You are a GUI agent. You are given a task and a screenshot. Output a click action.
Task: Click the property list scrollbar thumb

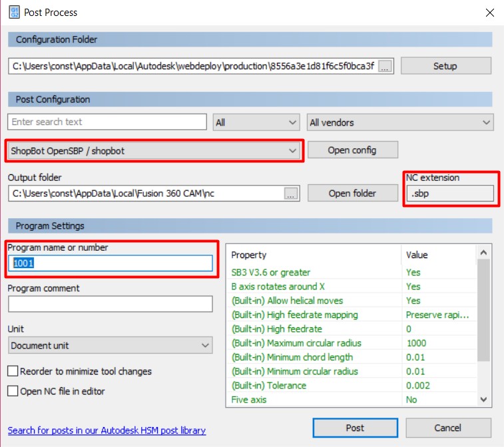(483, 310)
